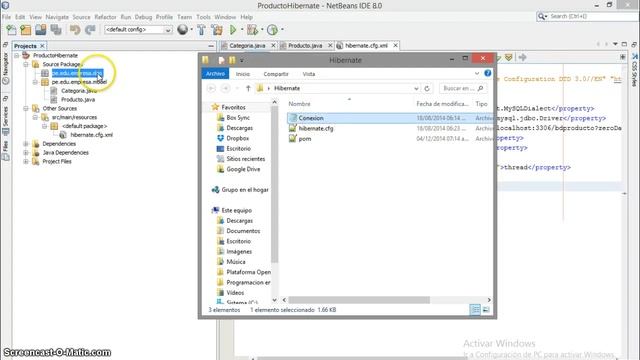Open Google Drive in Explorer sidebar

coord(243,169)
